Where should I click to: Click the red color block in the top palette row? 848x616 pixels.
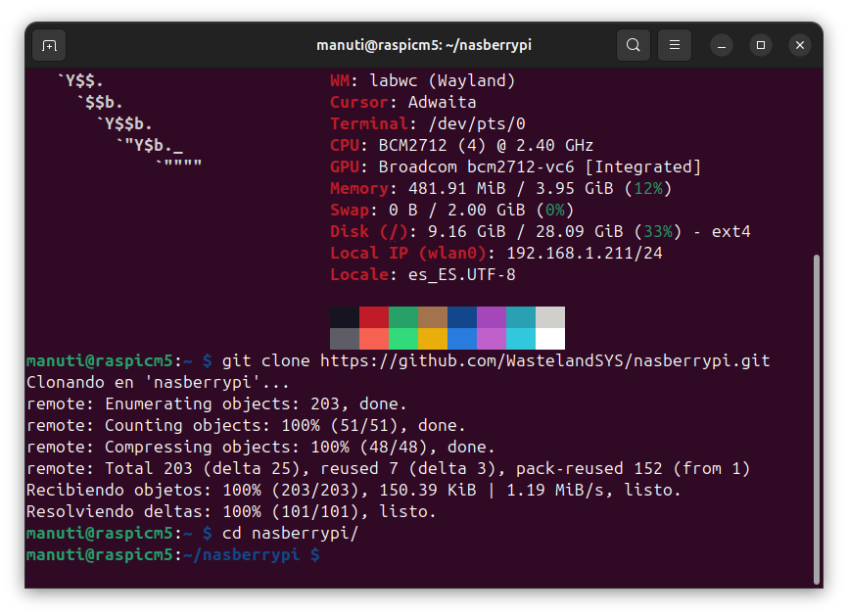coord(374,317)
